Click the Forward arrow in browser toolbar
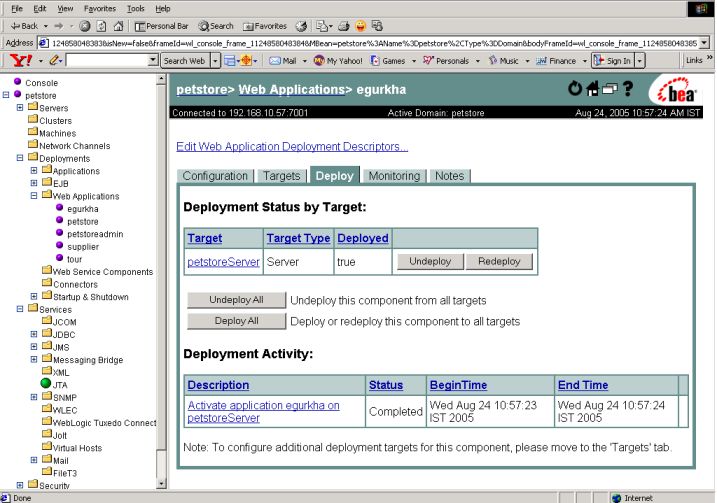This screenshot has height=503, width=717. click(x=59, y=26)
